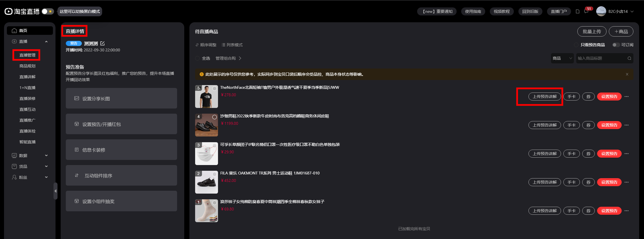Open 商品规划 in the sidebar menu

(x=27, y=66)
